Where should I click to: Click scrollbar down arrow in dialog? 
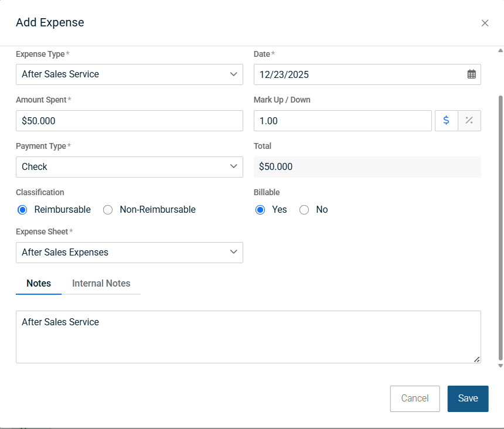tap(500, 365)
